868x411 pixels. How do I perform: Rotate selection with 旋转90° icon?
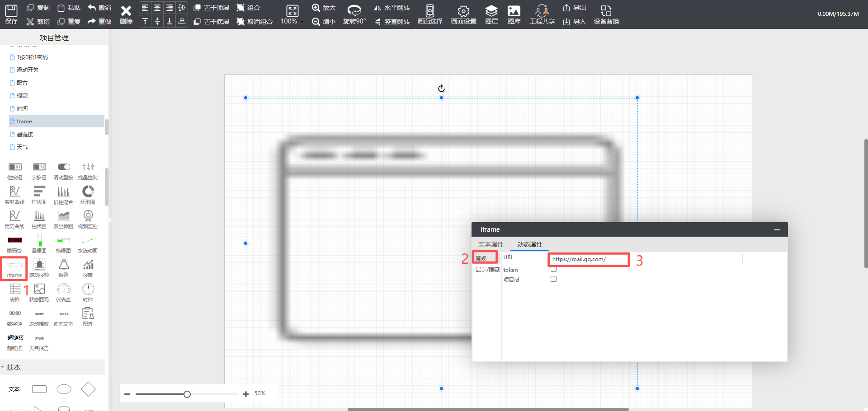354,14
